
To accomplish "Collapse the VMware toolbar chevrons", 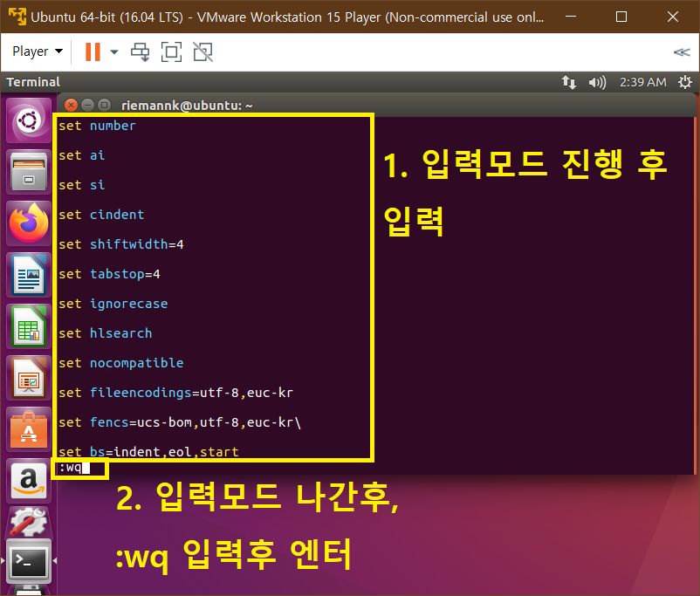I will click(x=682, y=52).
